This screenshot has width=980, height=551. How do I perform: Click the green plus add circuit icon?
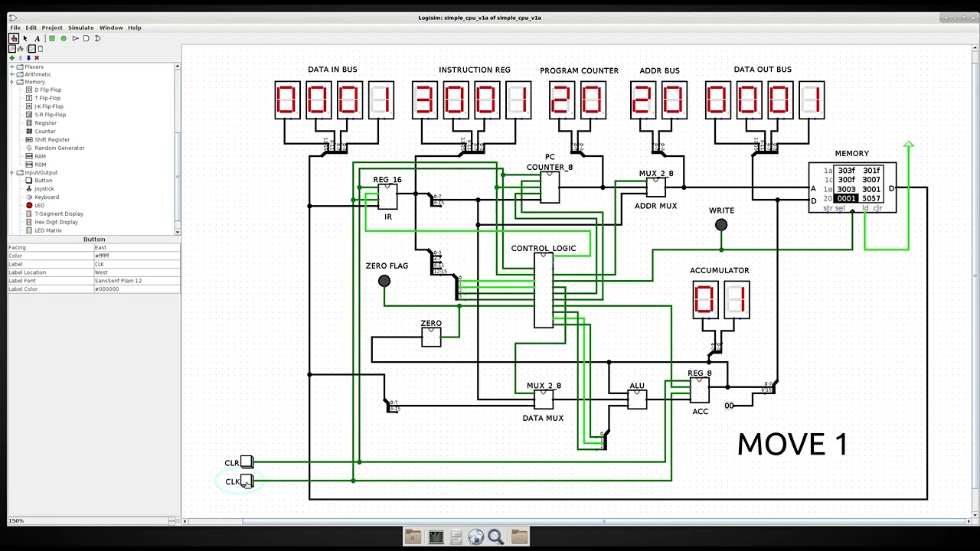(11, 57)
